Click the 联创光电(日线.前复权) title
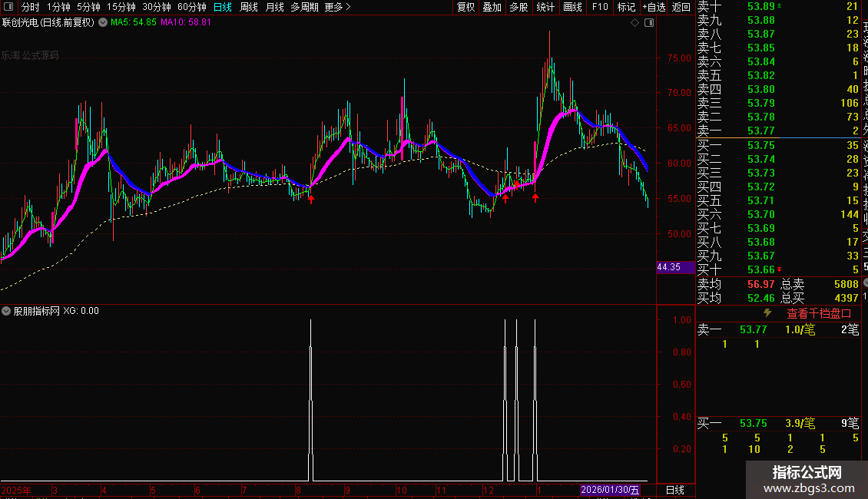This screenshot has height=499, width=868. 48,23
